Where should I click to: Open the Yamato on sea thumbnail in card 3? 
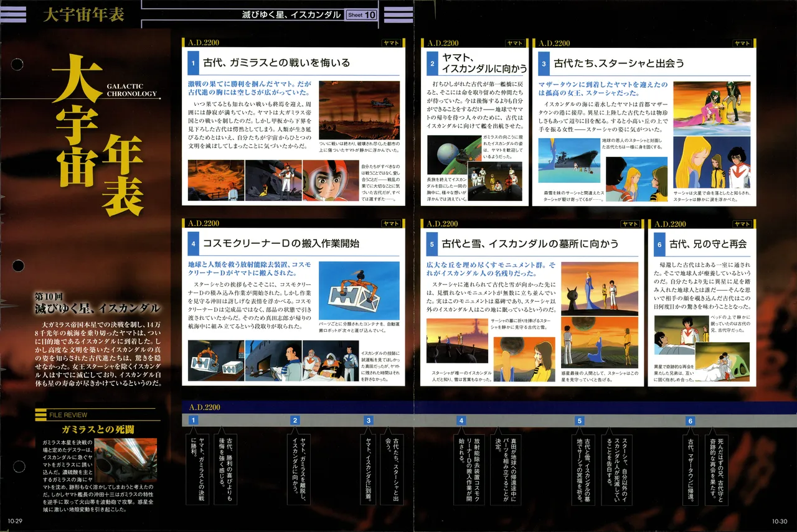[569, 160]
